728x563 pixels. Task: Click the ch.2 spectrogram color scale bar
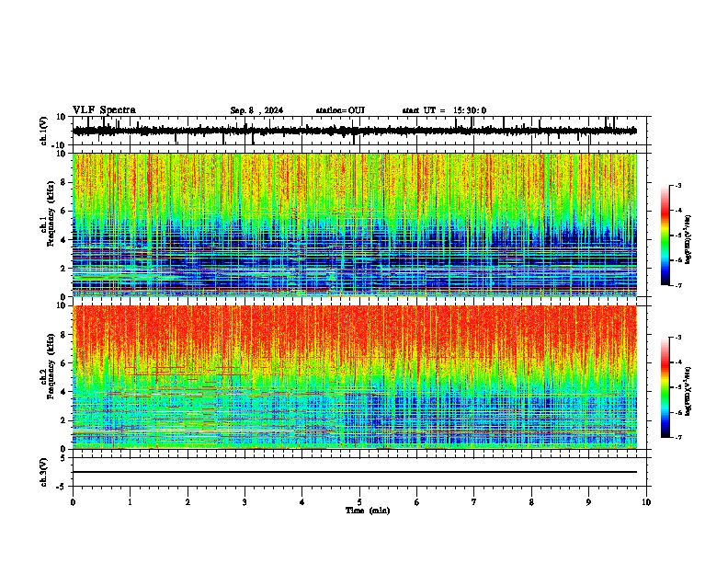coord(665,387)
